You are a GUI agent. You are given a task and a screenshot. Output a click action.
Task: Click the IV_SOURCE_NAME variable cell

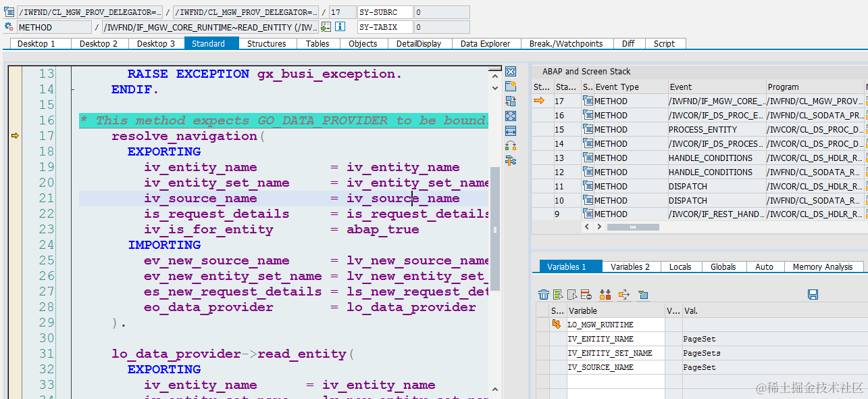click(x=616, y=367)
